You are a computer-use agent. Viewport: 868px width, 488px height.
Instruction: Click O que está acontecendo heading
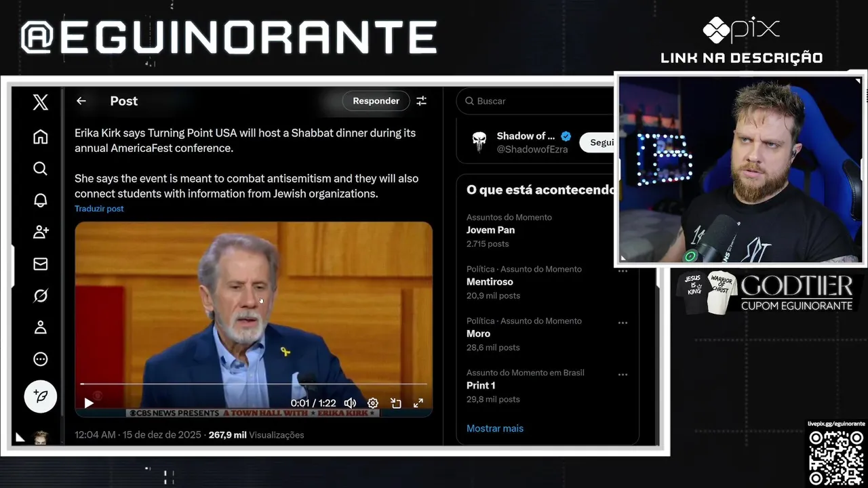(x=540, y=190)
